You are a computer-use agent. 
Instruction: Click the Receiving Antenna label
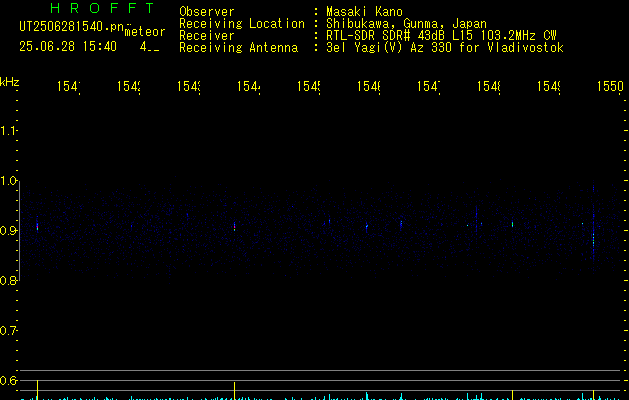point(238,47)
